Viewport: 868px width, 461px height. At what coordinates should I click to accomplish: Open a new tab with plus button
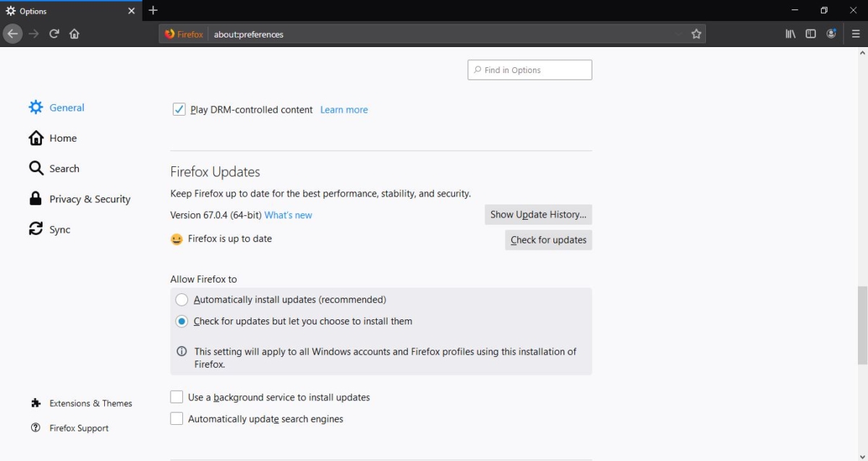153,11
